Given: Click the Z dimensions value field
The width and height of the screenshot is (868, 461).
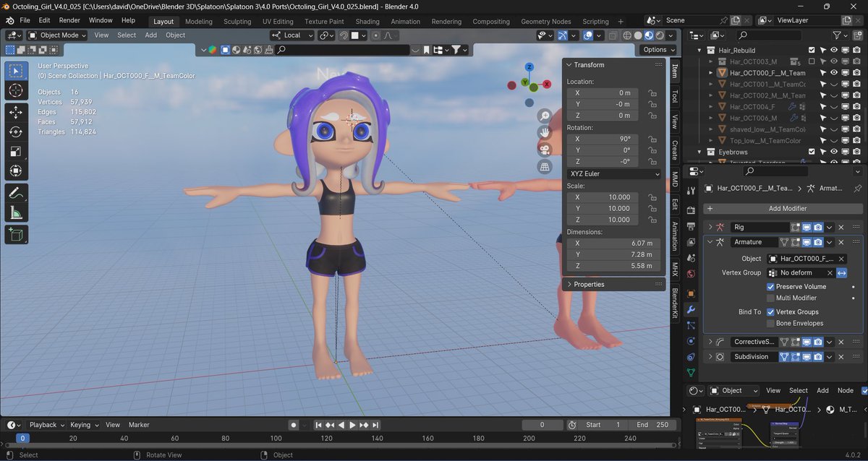Looking at the screenshot, I should (614, 266).
